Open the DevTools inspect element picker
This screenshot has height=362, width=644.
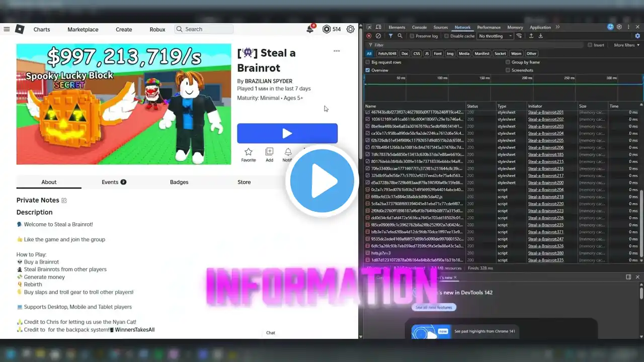tap(369, 27)
